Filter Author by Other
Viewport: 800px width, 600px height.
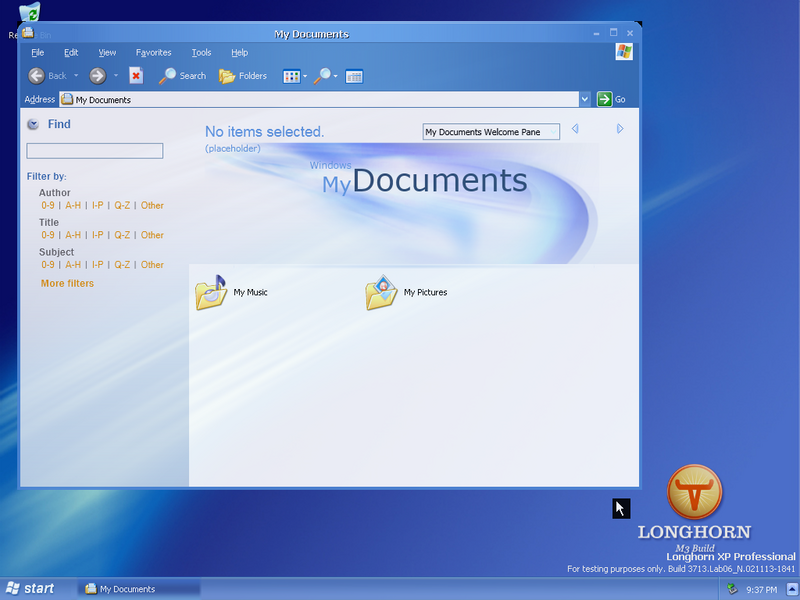coord(152,206)
